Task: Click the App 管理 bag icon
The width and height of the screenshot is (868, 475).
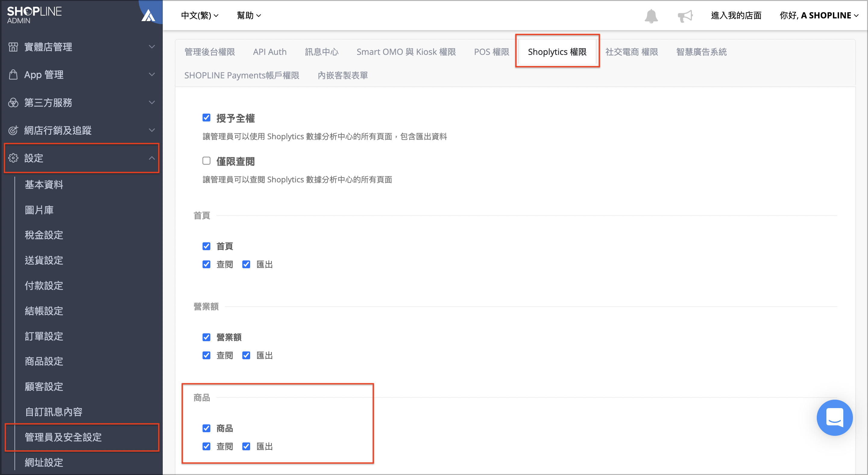Action: coord(13,74)
